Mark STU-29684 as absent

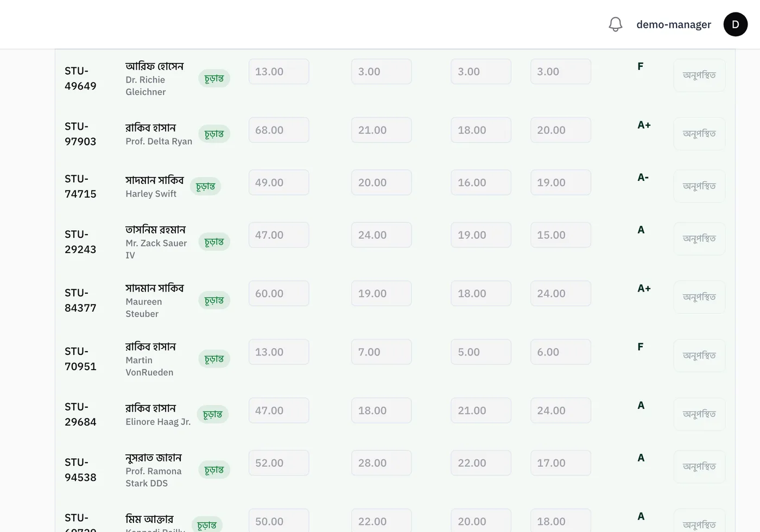click(x=699, y=414)
